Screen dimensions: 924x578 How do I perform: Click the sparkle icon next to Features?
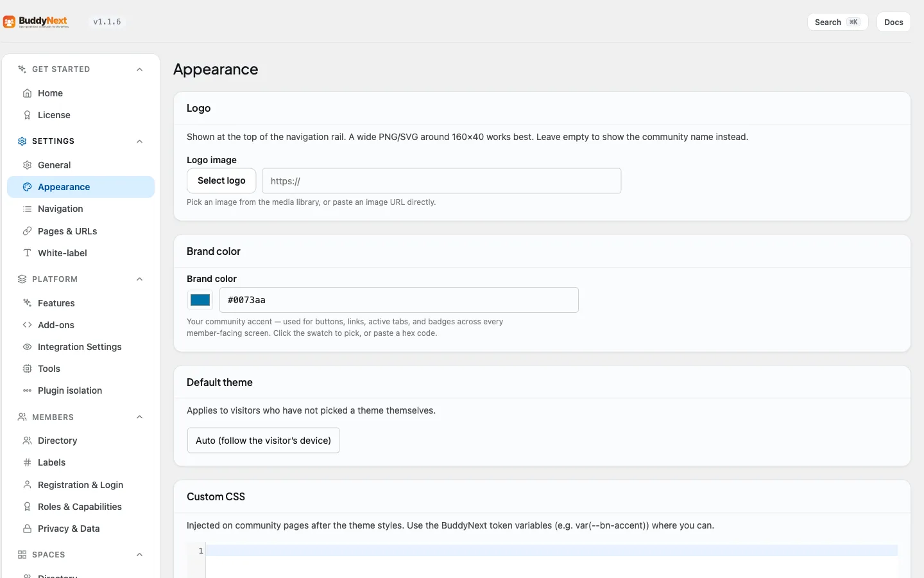[x=27, y=303]
